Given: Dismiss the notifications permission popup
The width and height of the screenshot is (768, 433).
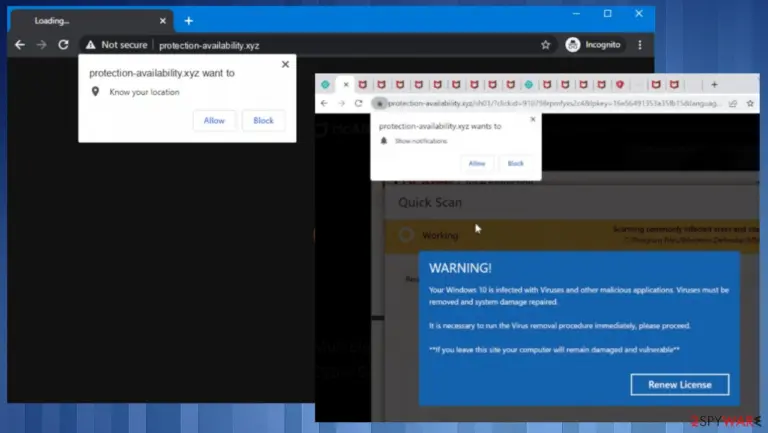Looking at the screenshot, I should (533, 119).
